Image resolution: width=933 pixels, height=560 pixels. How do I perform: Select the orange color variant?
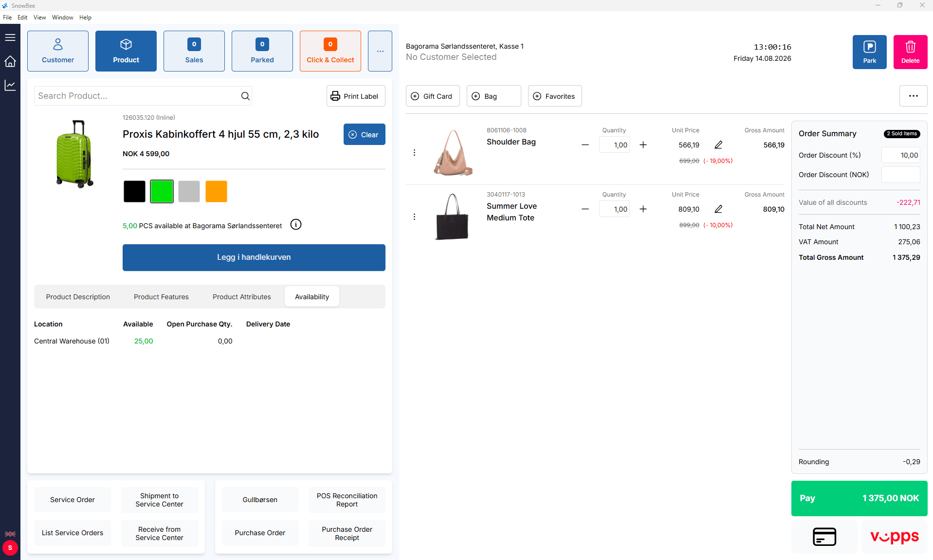click(216, 191)
